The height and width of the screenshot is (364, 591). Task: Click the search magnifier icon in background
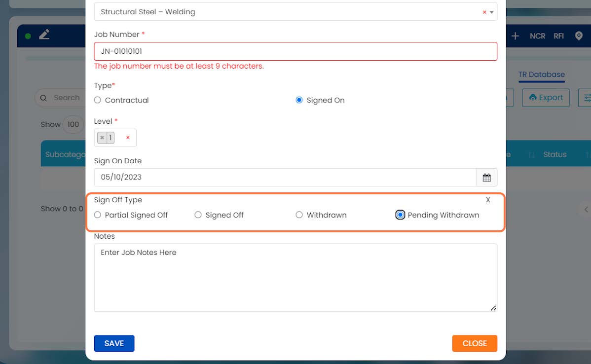43,98
